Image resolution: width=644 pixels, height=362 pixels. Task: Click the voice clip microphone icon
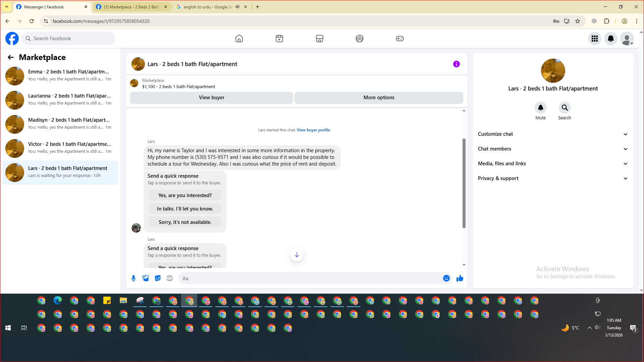133,278
